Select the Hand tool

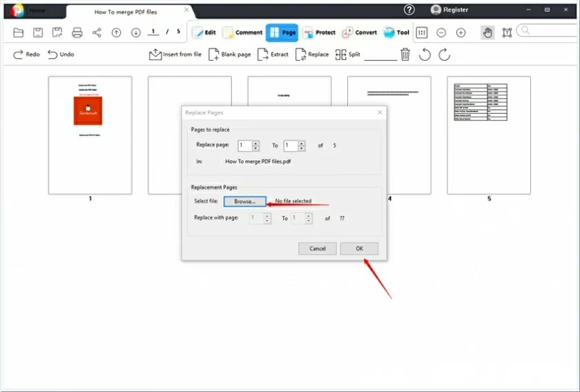click(x=487, y=32)
